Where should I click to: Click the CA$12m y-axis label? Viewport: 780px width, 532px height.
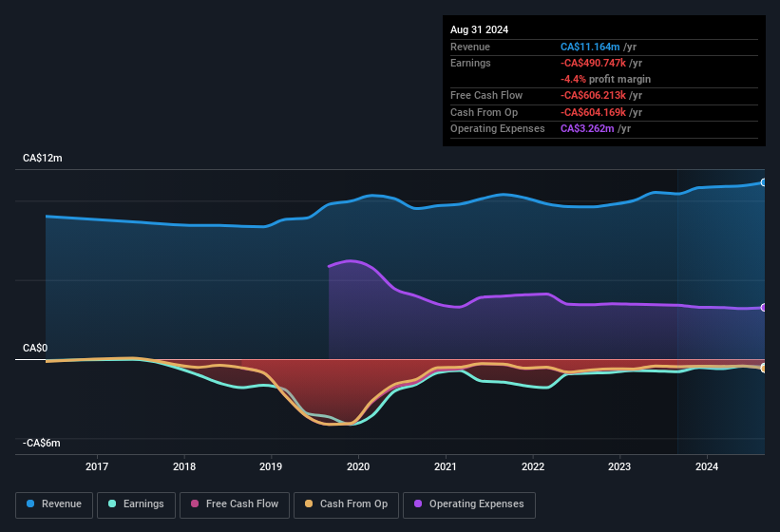pyautogui.click(x=43, y=158)
